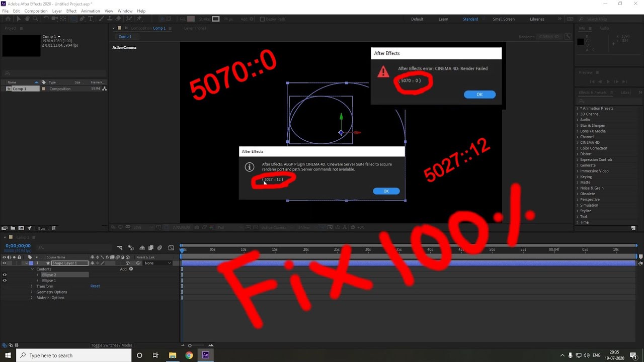This screenshot has height=362, width=644.
Task: Collapse the Shape Layer 1 twirl arrow
Action: pyautogui.click(x=26, y=263)
